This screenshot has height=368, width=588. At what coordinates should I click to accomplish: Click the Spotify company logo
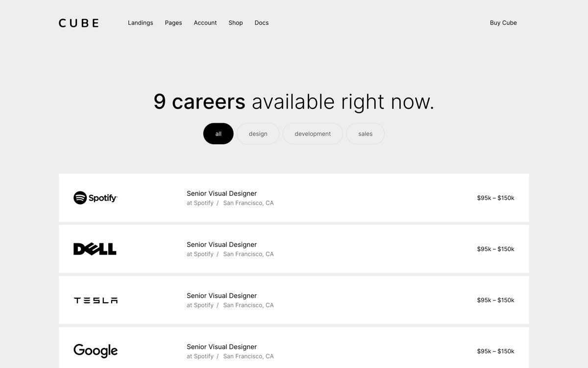coord(95,198)
